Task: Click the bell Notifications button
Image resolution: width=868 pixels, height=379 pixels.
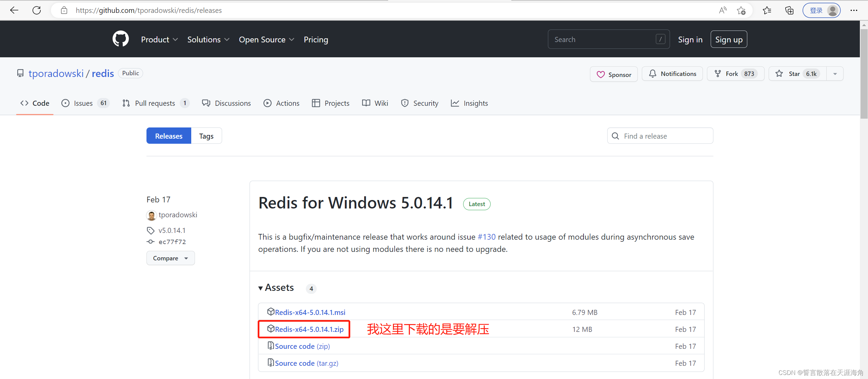Action: point(672,74)
